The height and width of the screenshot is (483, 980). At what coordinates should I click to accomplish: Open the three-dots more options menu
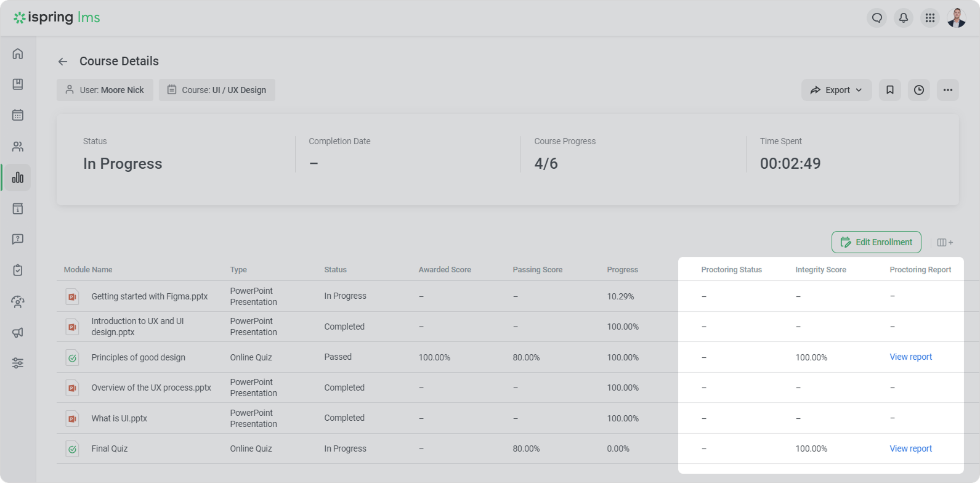point(948,90)
